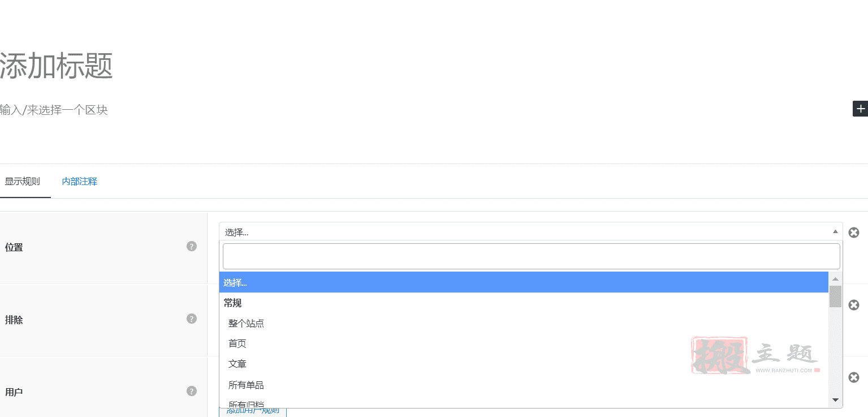Screen dimensions: 868x417
Task: Click the 输入/来选择一个区块 block placeholder
Action: click(x=54, y=110)
